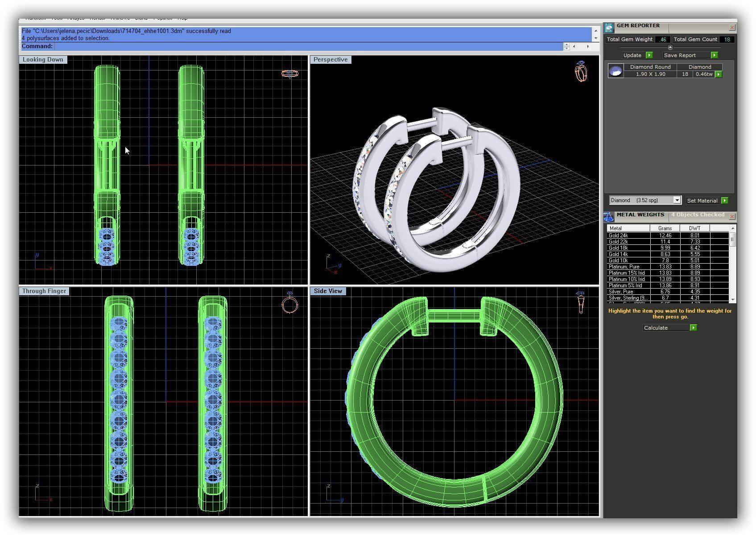Select the Through Finger viewport label
This screenshot has height=537, width=756.
[x=44, y=291]
